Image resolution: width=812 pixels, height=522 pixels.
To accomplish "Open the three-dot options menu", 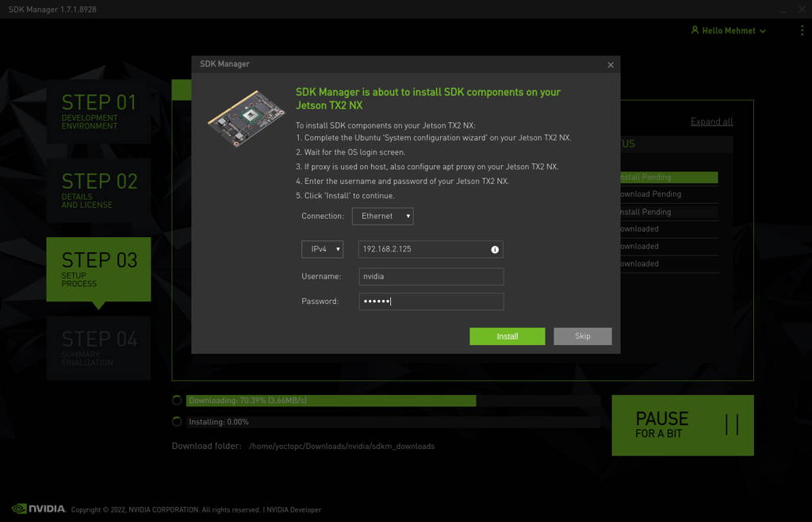I will (802, 31).
